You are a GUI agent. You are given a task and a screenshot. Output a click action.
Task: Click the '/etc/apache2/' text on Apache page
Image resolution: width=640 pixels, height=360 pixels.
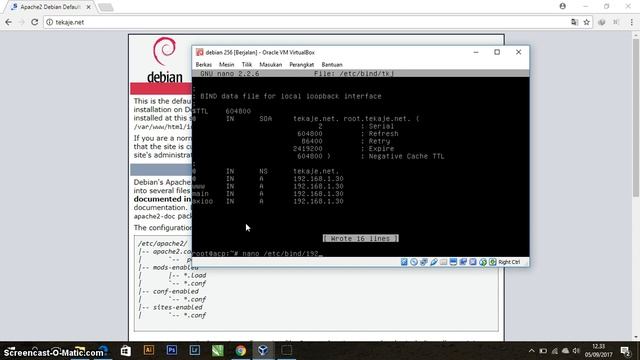[162, 244]
